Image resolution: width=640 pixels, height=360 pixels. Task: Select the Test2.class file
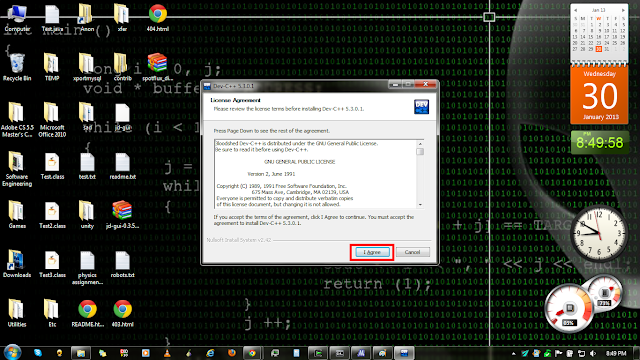coord(52,215)
